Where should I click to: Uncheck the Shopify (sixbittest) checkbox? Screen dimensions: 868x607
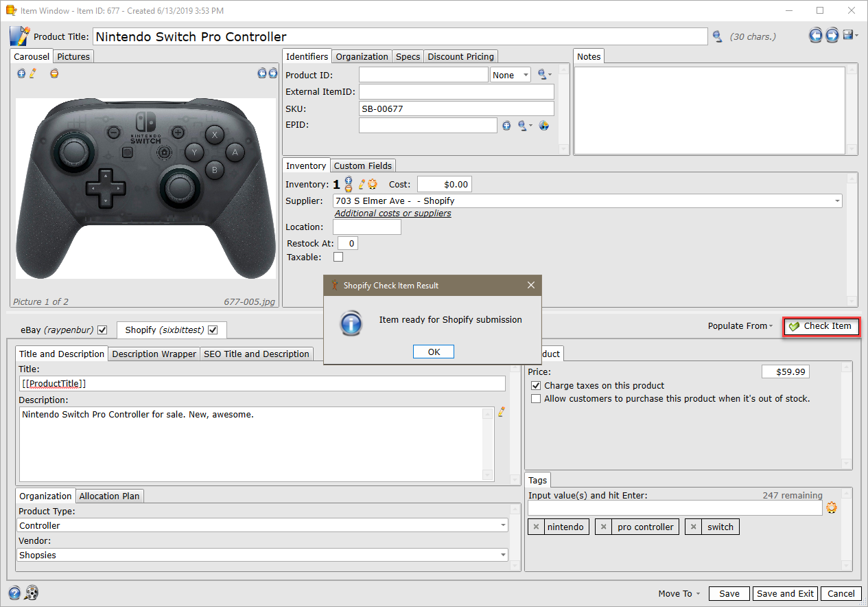(213, 330)
